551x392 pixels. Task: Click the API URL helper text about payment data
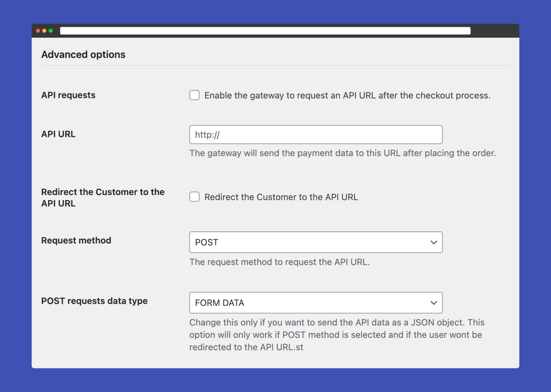pyautogui.click(x=343, y=153)
